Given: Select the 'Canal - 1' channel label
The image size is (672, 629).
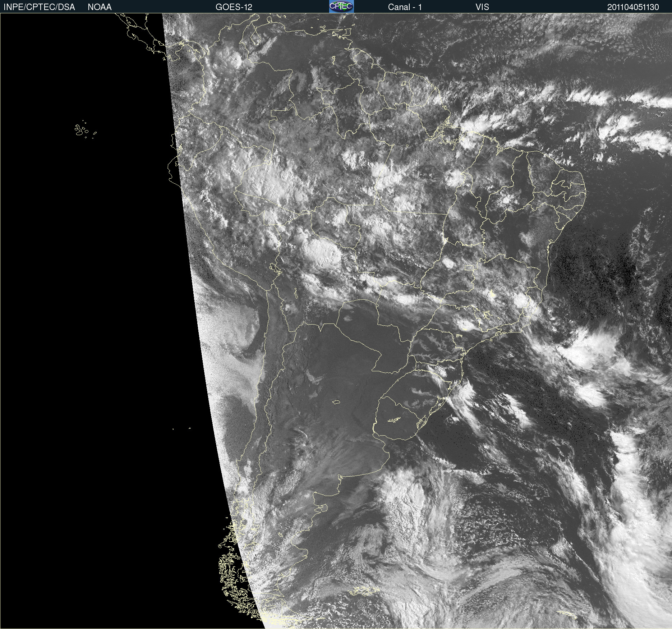Looking at the screenshot, I should [405, 7].
